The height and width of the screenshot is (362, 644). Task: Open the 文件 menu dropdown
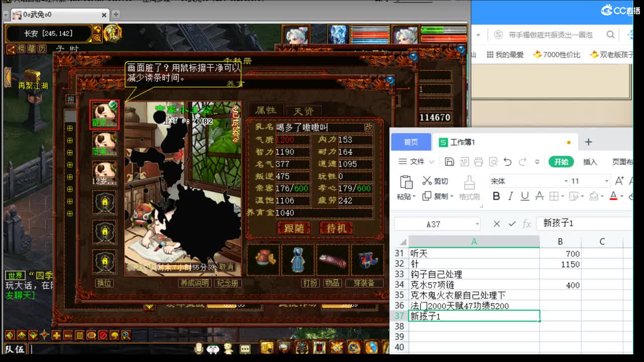[x=416, y=161]
